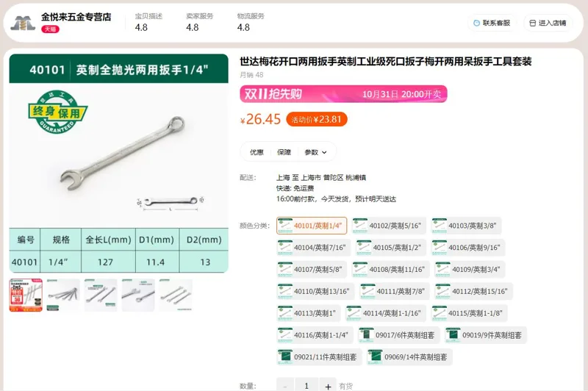
Task: Choose variant 40114/英制1-1/16"
Action: coord(385,313)
